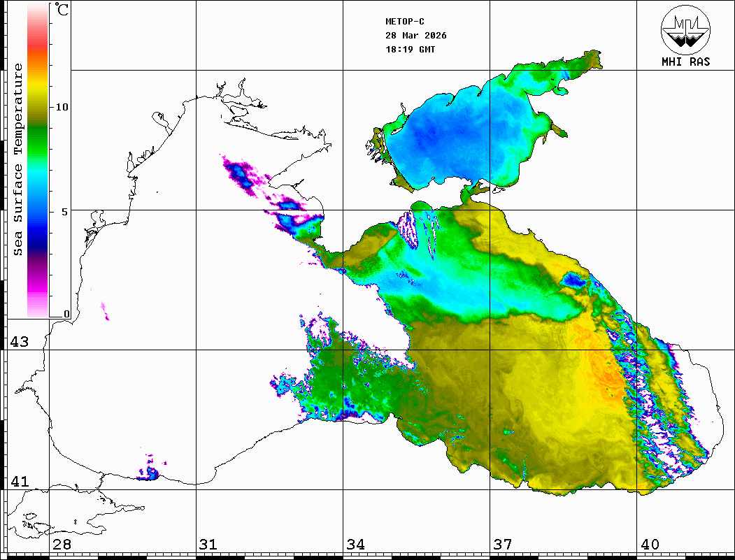Click the 10 mark on temperature scale

click(62, 107)
